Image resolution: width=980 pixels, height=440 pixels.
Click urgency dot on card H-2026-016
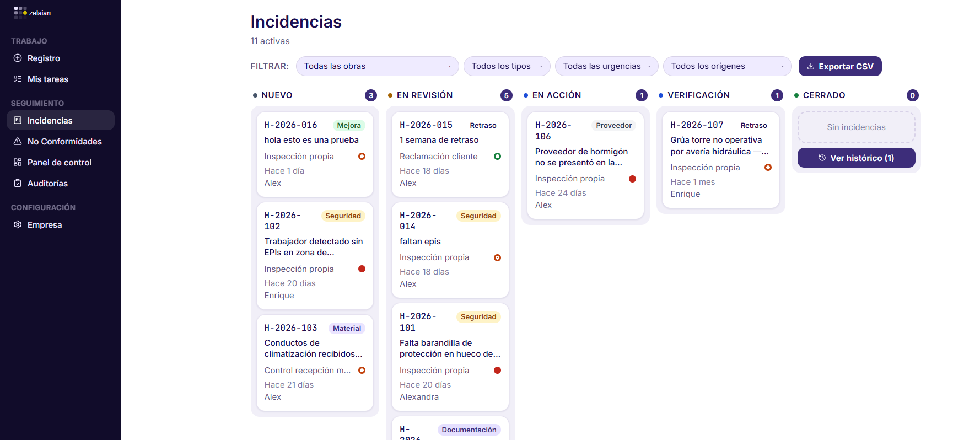tap(362, 157)
